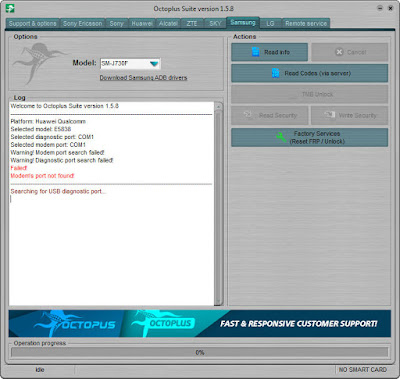The height and width of the screenshot is (379, 400).
Task: Click the red 'Failed!' log line
Action: [19, 168]
